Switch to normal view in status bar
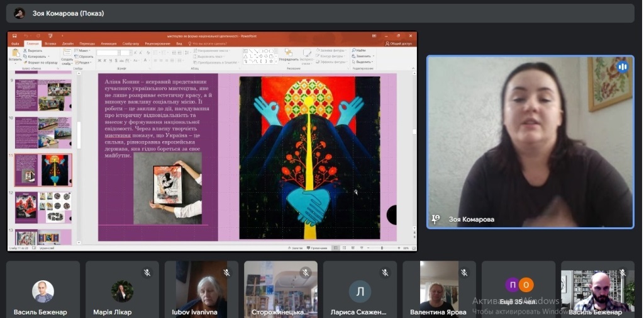The width and height of the screenshot is (644, 318). 336,248
